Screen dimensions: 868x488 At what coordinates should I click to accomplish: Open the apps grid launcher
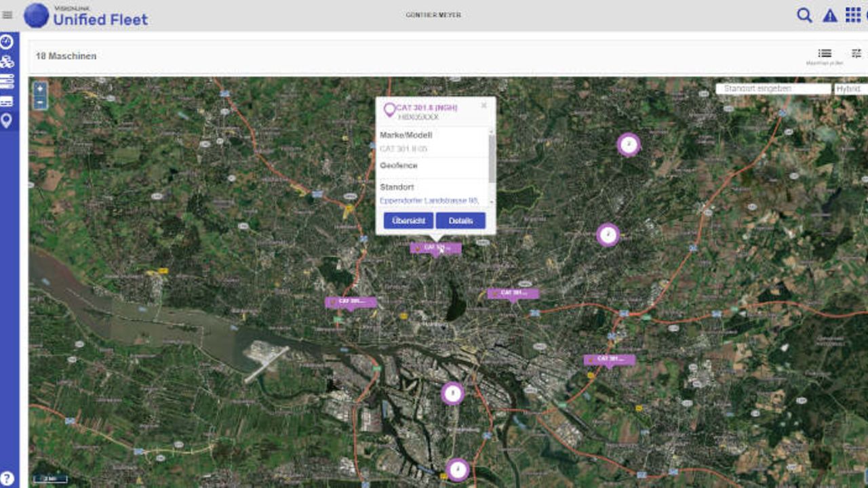coord(853,15)
